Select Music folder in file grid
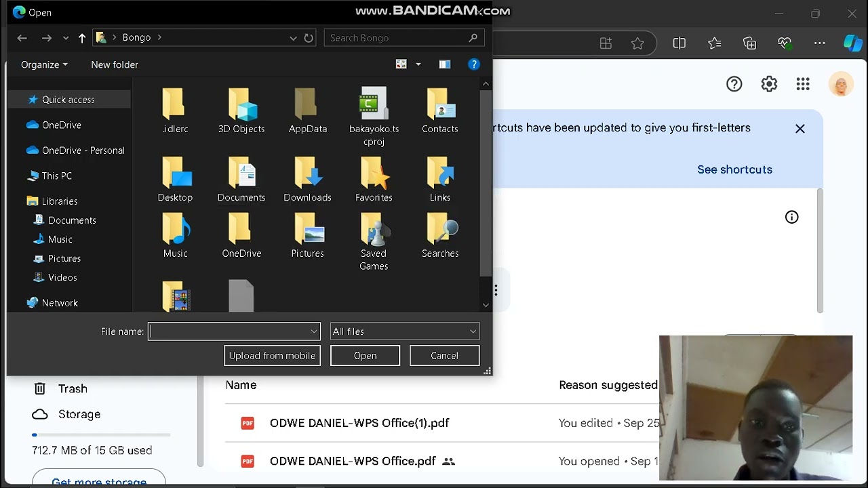 175,235
